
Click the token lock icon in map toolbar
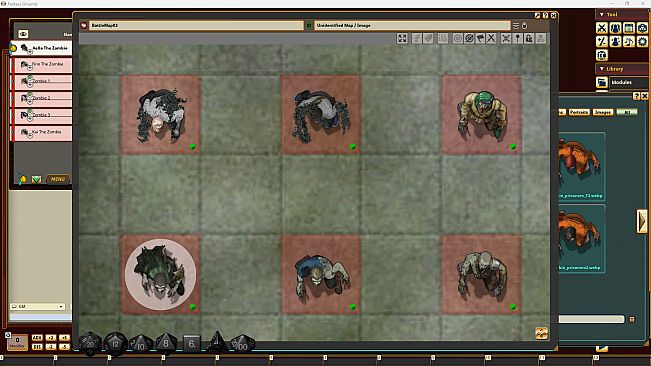[x=529, y=39]
